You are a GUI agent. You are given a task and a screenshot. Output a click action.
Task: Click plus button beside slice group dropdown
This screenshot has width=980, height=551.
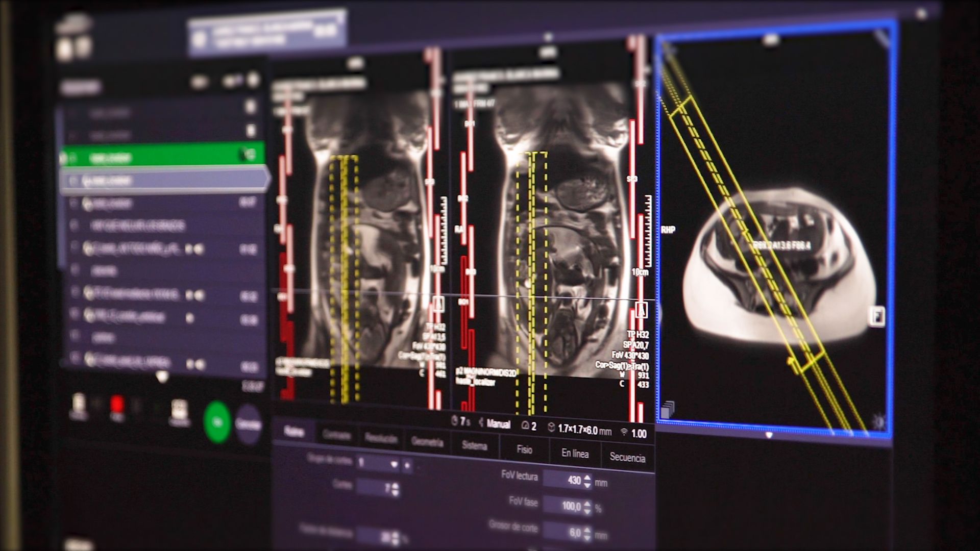[x=407, y=465]
